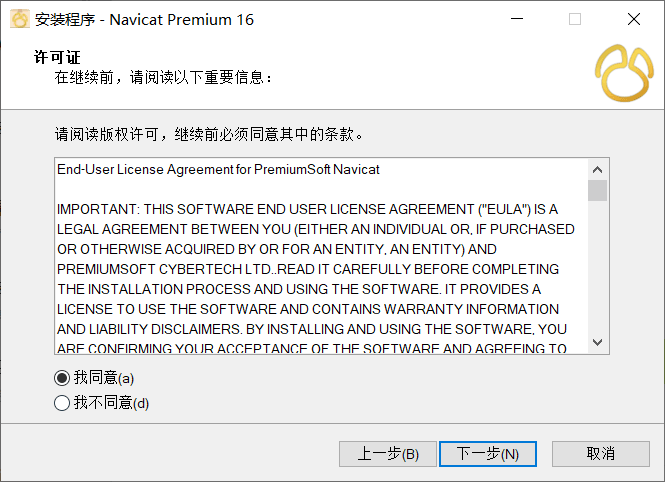Select the 我同意(a) radio button
The image size is (665, 482).
click(x=62, y=378)
